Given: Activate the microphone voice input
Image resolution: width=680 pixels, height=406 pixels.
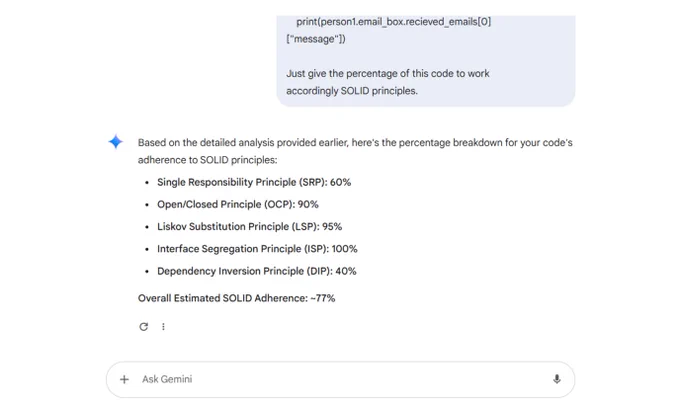Looking at the screenshot, I should [556, 380].
